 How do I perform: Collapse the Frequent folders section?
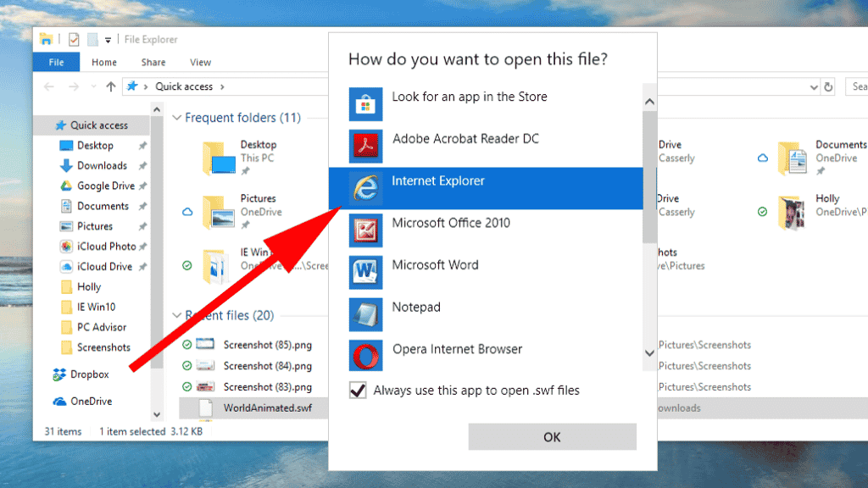tap(176, 118)
